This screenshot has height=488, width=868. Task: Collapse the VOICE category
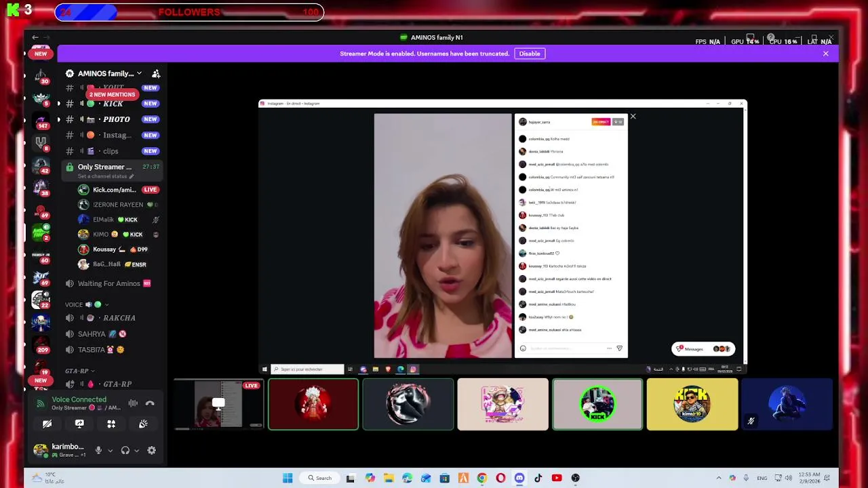pos(87,305)
